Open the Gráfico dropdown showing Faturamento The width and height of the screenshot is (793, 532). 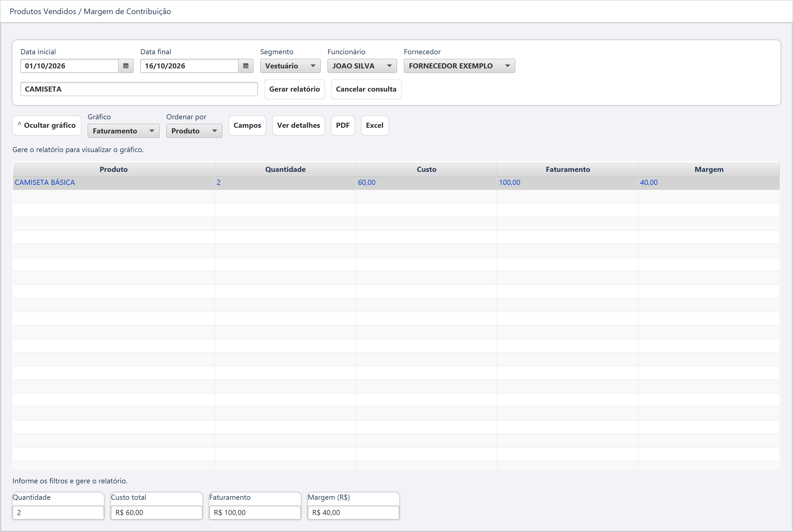[124, 131]
